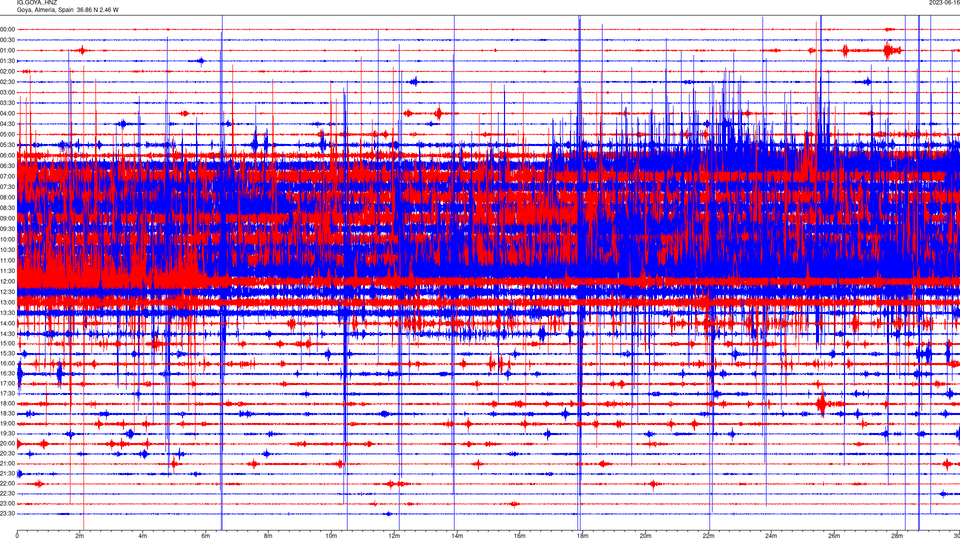Click location text 'Goya, Almeria, Spain 36.86 N 2.46 W'
This screenshot has height=540, width=960.
click(67, 10)
